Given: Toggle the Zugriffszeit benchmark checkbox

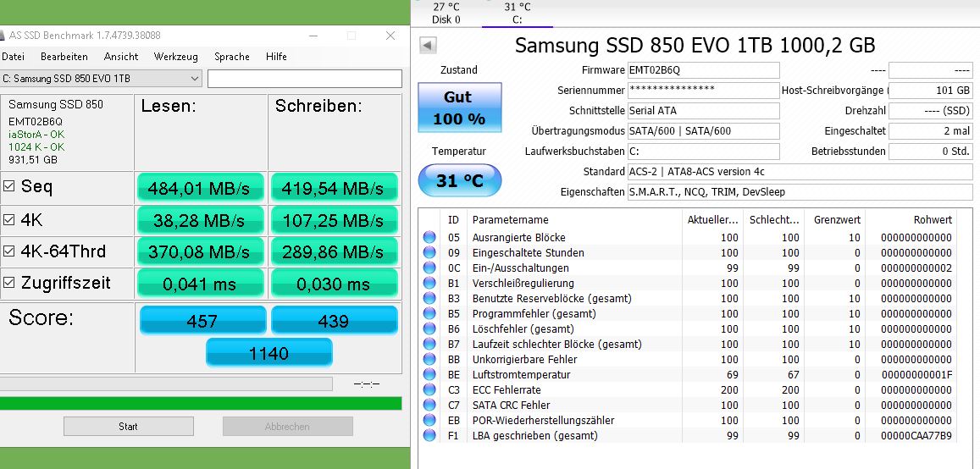Looking at the screenshot, I should pyautogui.click(x=8, y=282).
